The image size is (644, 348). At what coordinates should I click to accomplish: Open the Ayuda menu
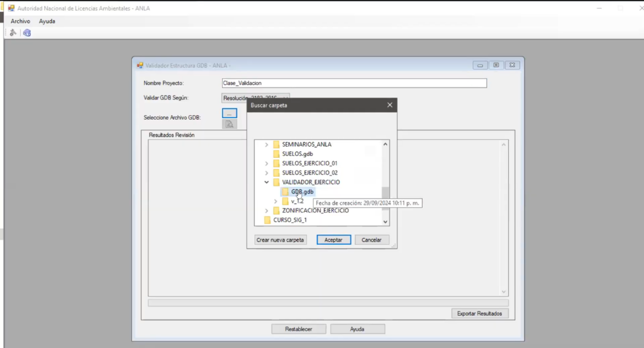click(47, 21)
